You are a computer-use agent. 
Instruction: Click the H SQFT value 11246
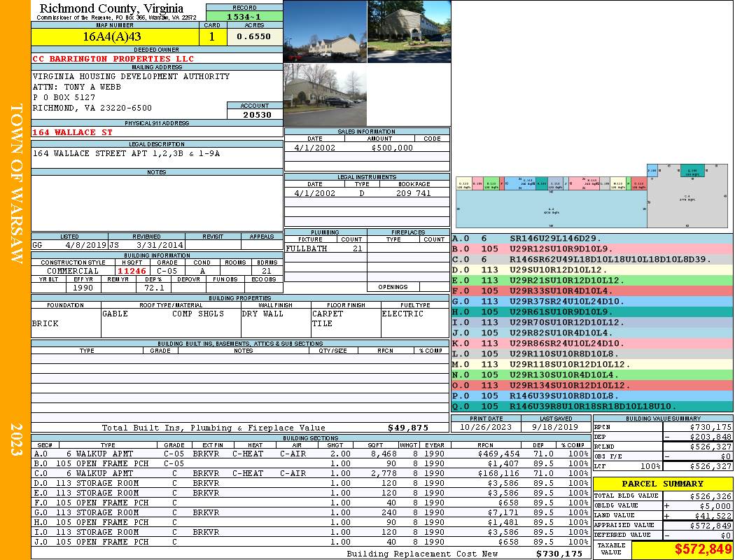pos(132,271)
